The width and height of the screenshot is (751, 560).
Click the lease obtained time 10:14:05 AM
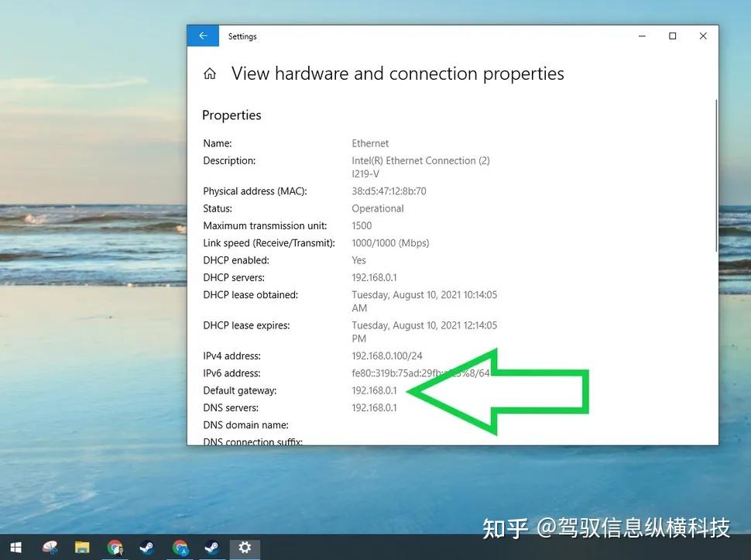pos(424,301)
